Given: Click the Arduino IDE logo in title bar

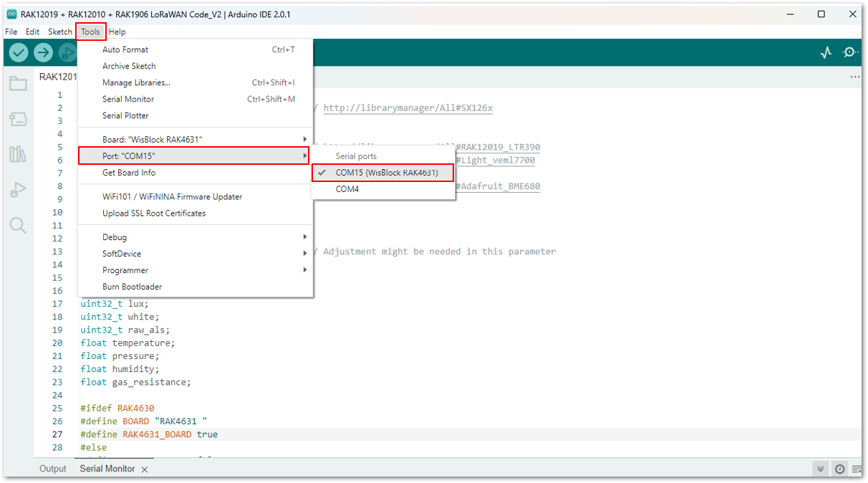Looking at the screenshot, I should coord(11,14).
